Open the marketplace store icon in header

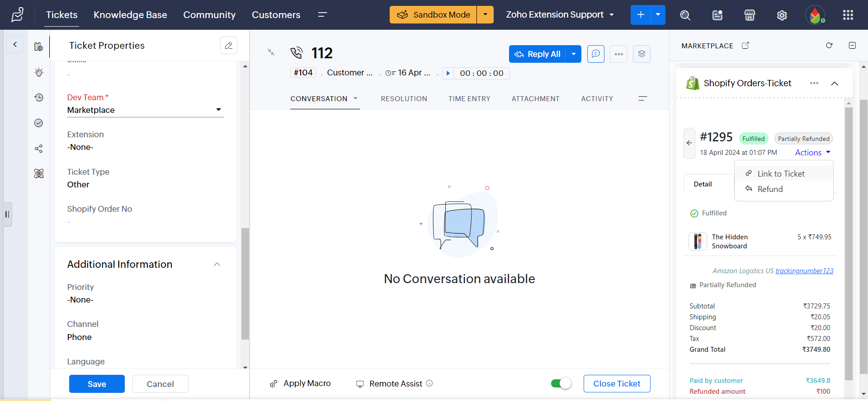pos(750,15)
